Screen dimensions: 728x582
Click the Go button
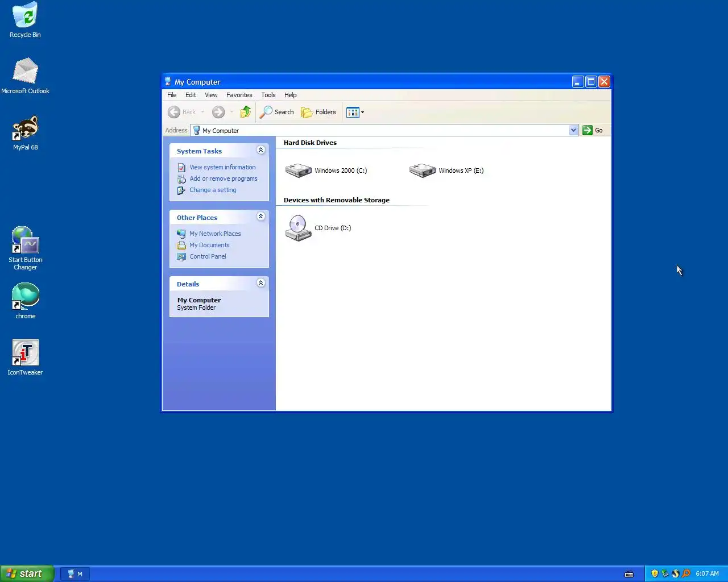593,130
